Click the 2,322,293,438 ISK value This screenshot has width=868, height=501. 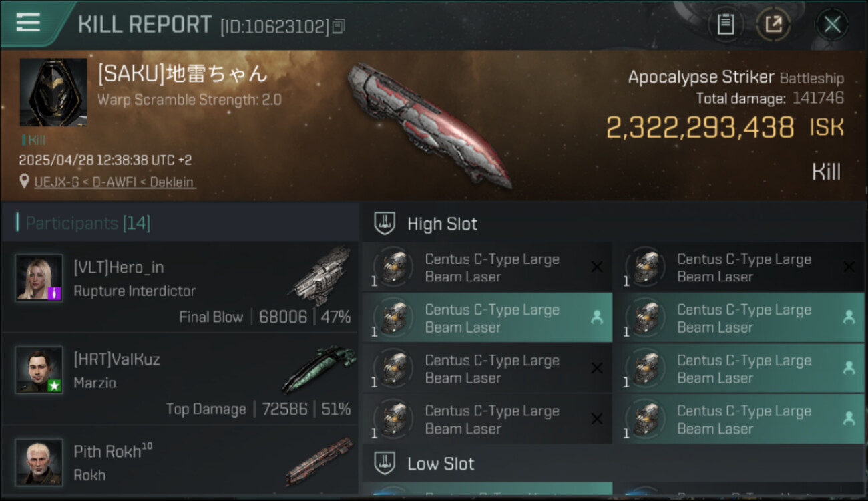click(725, 127)
